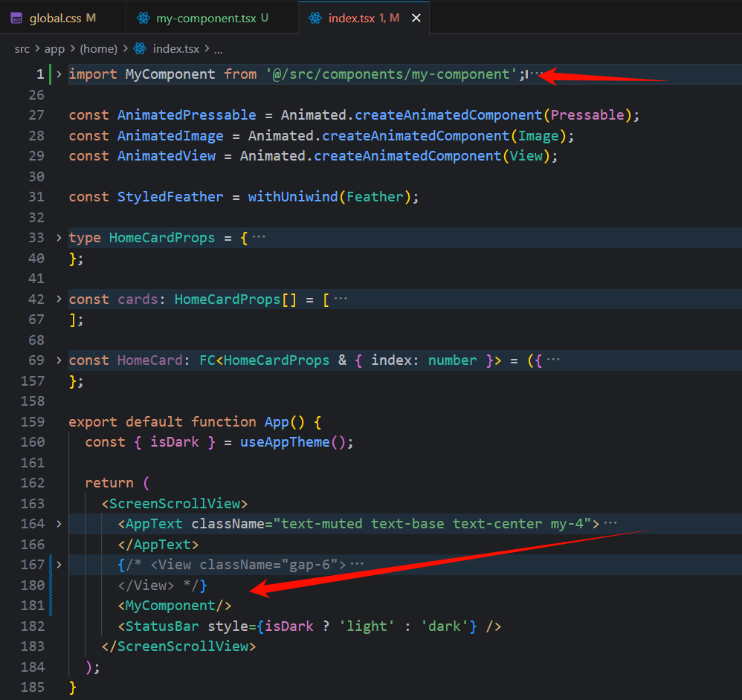
Task: Click the React icon on index.tsx tab
Action: click(314, 18)
